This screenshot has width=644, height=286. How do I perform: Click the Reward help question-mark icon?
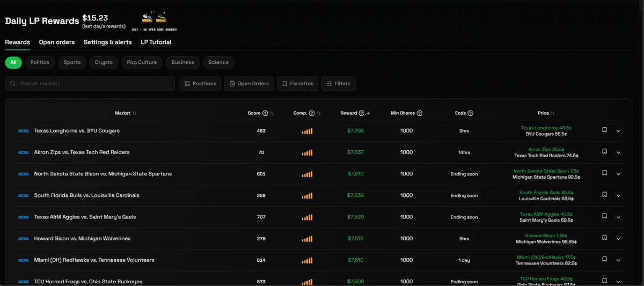click(x=362, y=113)
